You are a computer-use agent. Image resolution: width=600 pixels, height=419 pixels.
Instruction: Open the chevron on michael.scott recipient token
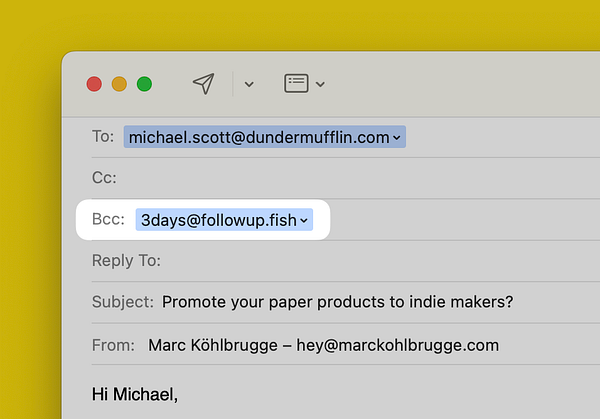397,138
